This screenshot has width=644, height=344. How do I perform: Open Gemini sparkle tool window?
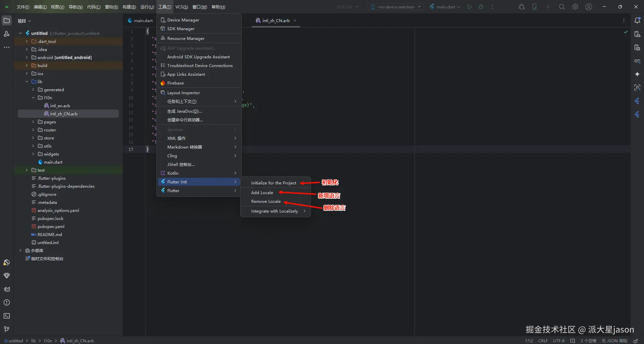coord(637,74)
